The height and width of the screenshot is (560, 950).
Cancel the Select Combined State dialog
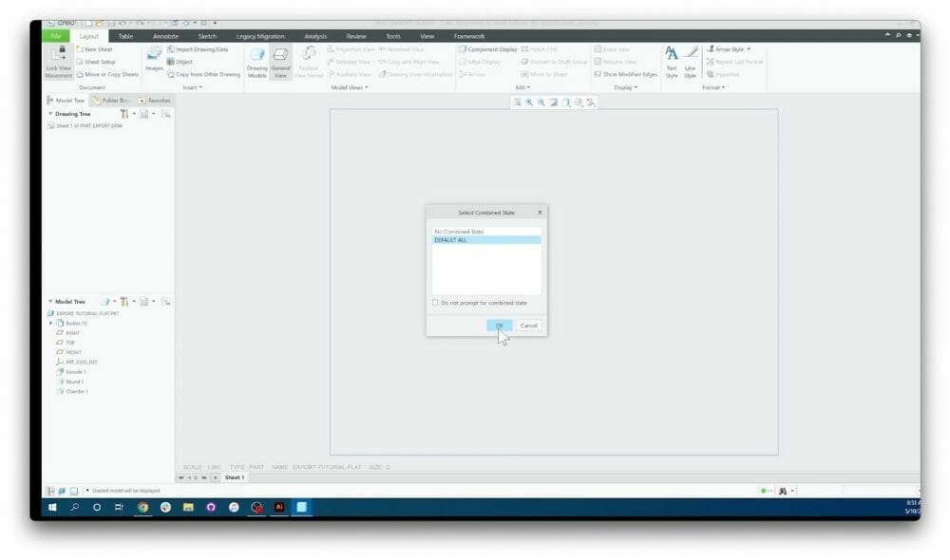pyautogui.click(x=528, y=326)
